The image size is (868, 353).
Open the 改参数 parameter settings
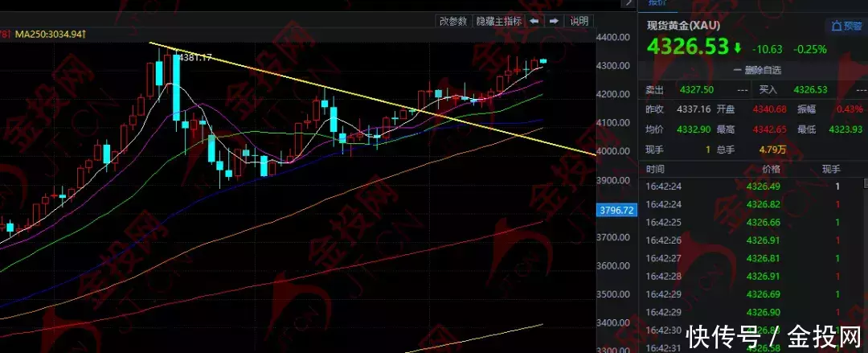(x=453, y=21)
